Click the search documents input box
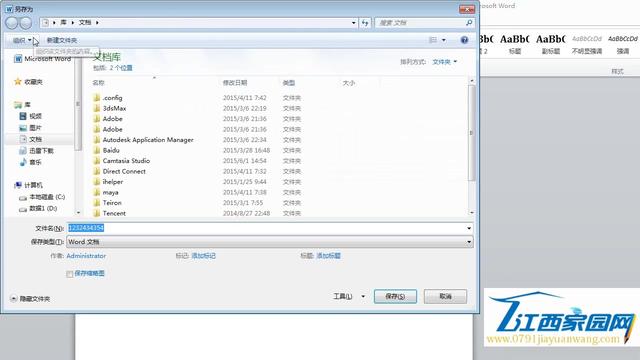 420,23
